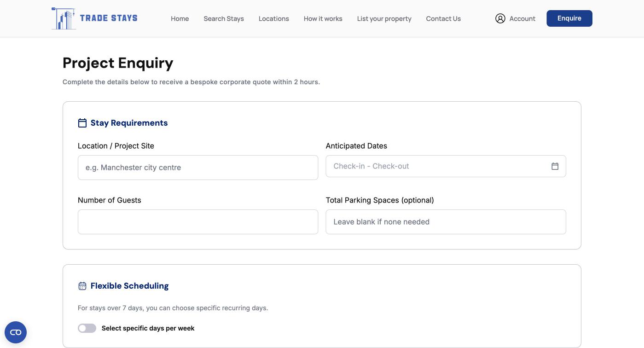This screenshot has height=348, width=644.
Task: Click the Flexible Scheduling section title
Action: pyautogui.click(x=130, y=286)
